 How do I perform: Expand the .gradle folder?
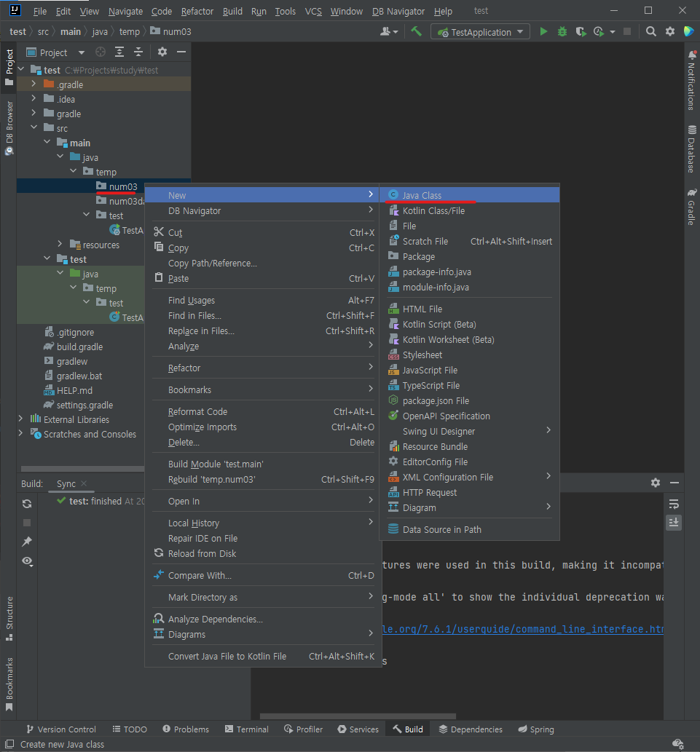pyautogui.click(x=33, y=84)
